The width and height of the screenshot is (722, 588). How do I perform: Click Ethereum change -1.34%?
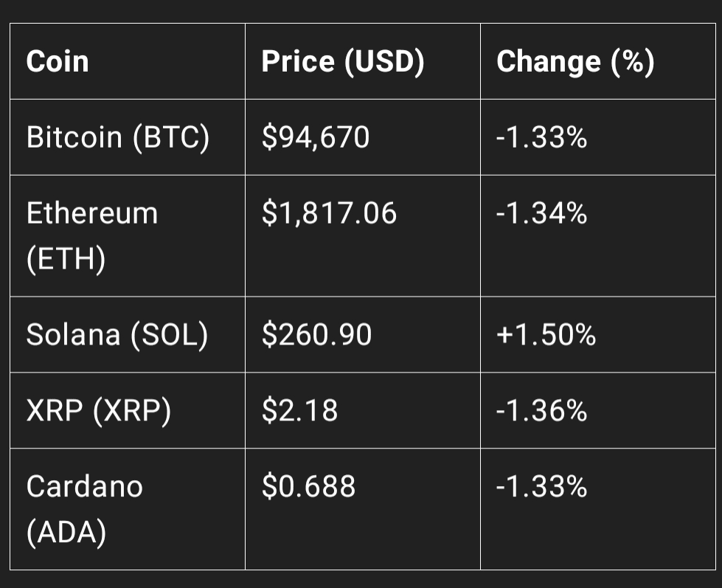point(541,214)
